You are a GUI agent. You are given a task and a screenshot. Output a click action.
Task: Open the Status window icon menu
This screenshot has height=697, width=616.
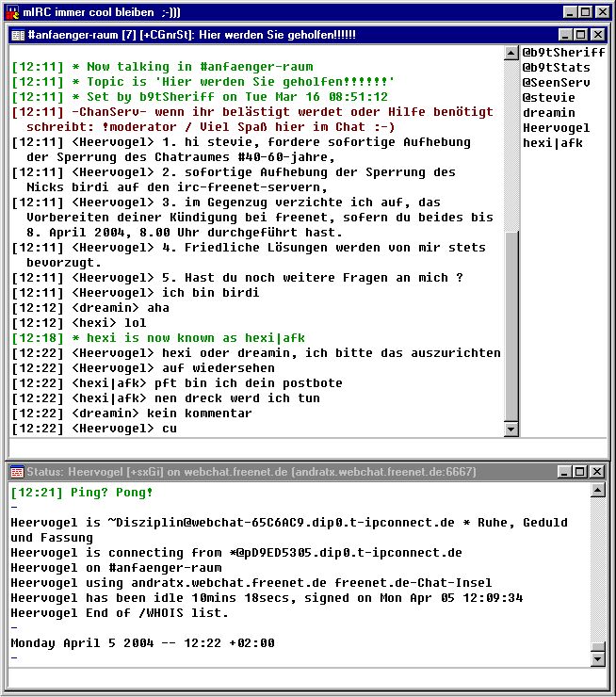tap(17, 472)
